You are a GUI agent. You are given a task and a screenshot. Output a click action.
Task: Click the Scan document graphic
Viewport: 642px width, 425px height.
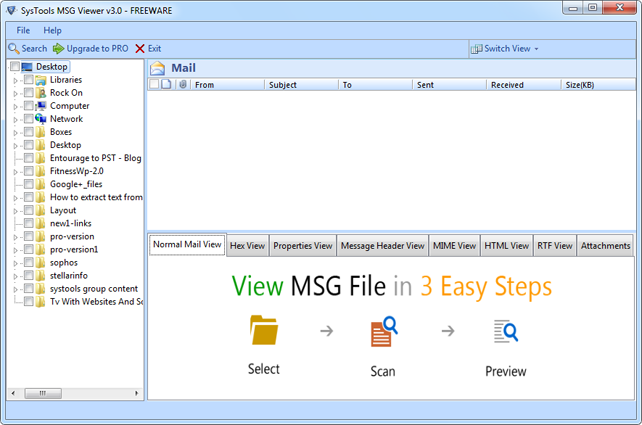(384, 331)
